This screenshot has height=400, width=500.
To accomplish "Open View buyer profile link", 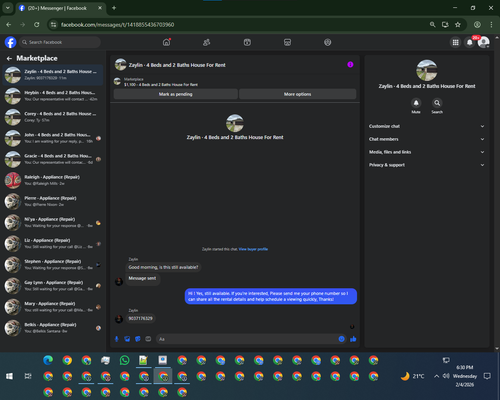I will pos(253,249).
